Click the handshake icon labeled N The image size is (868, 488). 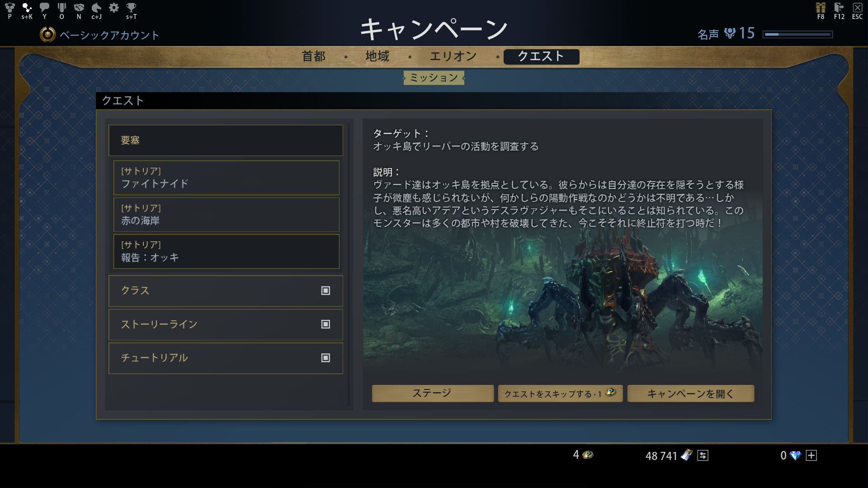(x=79, y=8)
